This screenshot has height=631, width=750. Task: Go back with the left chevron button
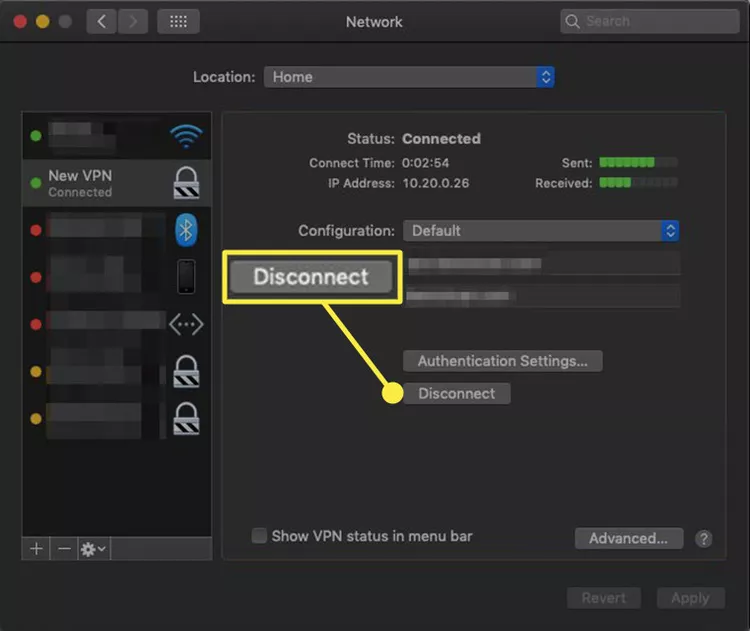click(101, 22)
